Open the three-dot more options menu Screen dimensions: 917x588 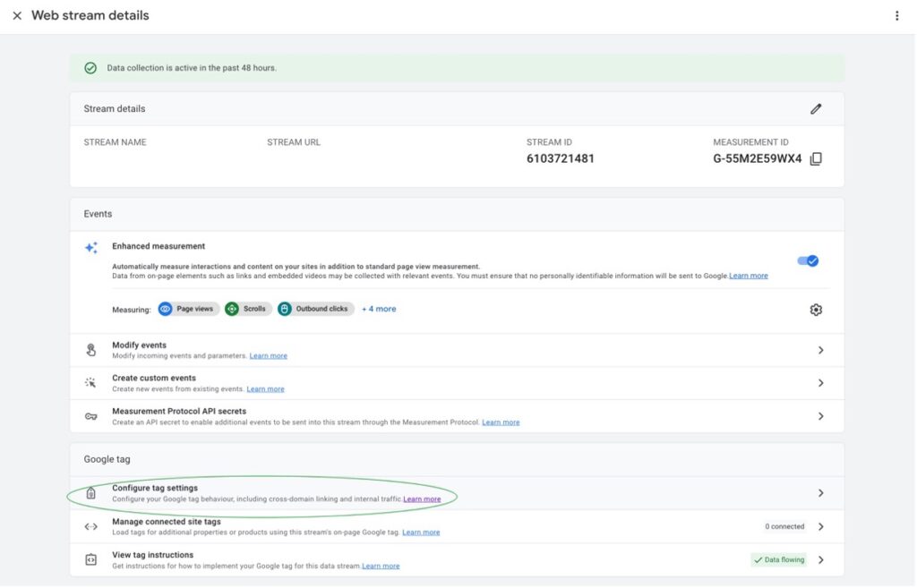[x=896, y=16]
